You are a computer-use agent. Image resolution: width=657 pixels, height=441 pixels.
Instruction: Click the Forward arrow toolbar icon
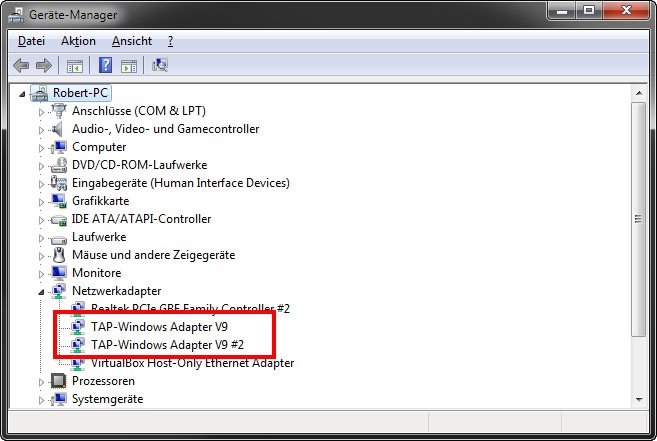click(44, 65)
